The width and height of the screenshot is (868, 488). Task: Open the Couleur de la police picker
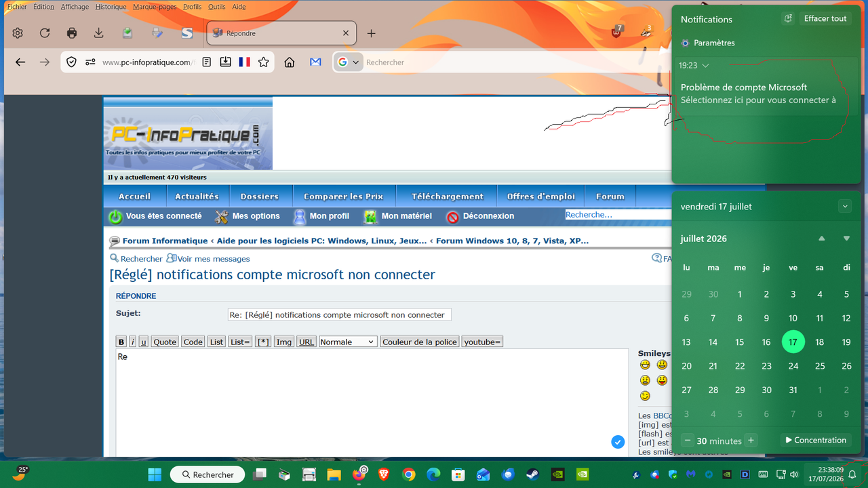click(420, 342)
